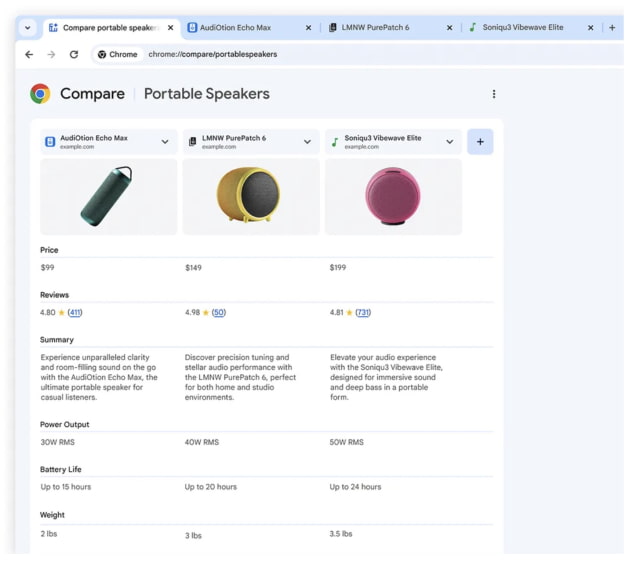This screenshot has width=640, height=568.
Task: Open the 50 reviews link
Action: click(219, 313)
